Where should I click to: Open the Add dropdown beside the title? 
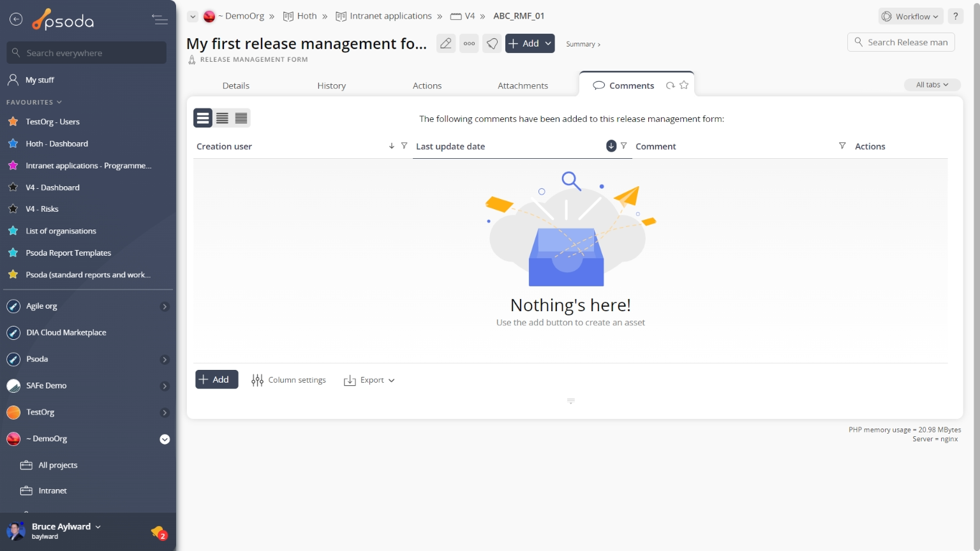coord(530,43)
